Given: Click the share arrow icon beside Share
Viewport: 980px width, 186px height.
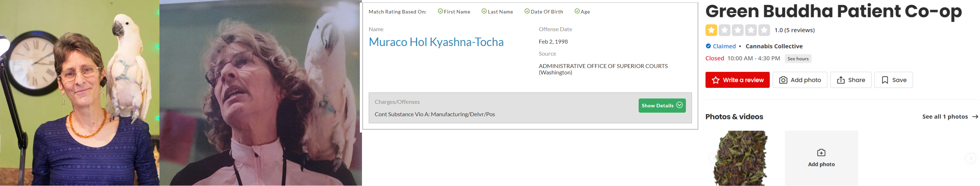Looking at the screenshot, I should click(841, 80).
